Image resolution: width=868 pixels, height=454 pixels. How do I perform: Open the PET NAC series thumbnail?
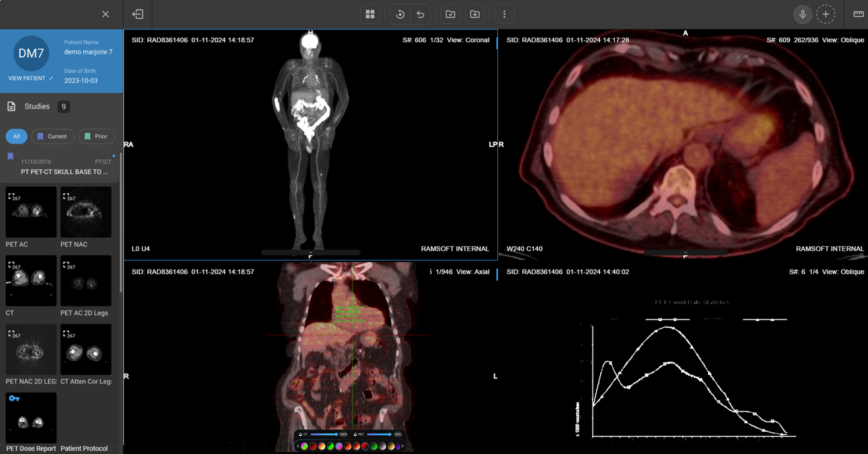pos(86,212)
